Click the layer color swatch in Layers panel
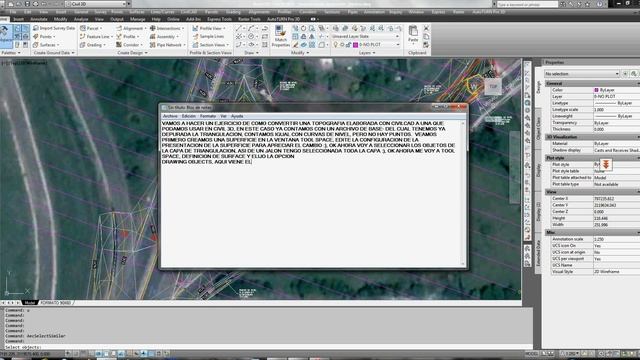Image resolution: width=640 pixels, height=360 pixels. tap(356, 44)
